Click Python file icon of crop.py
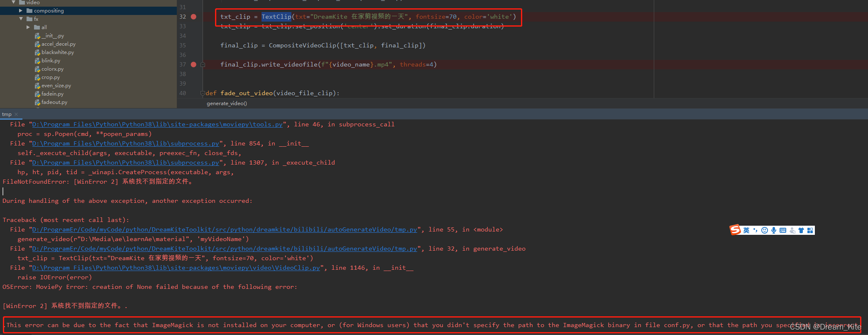Screen dimensions: 868x335 [x=37, y=77]
